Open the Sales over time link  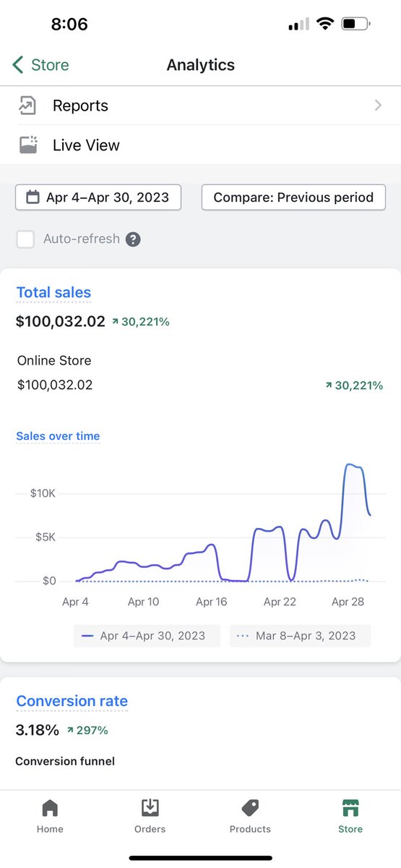pyautogui.click(x=58, y=436)
